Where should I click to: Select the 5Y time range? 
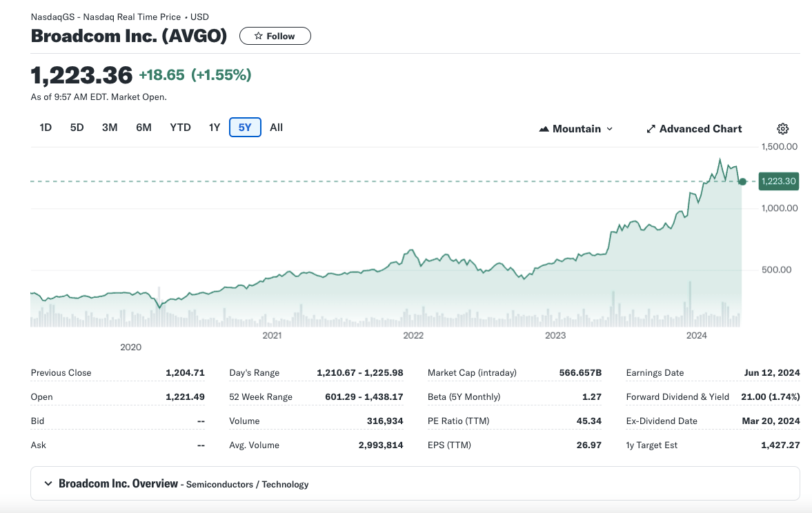point(245,128)
